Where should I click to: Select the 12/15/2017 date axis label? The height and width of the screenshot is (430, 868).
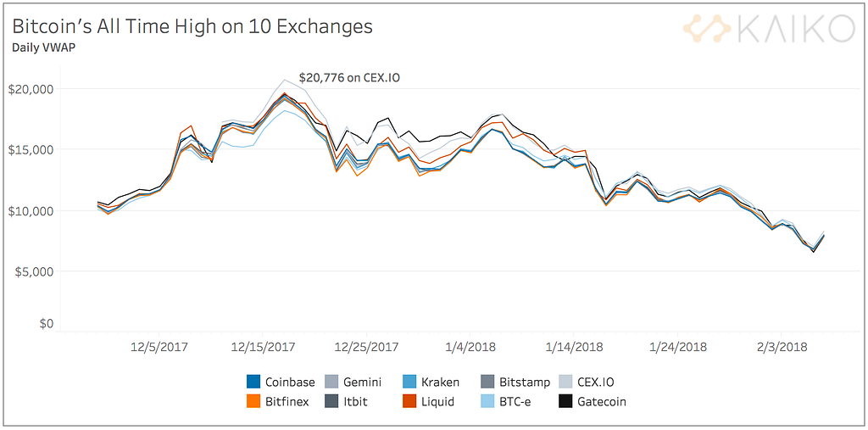(x=263, y=346)
